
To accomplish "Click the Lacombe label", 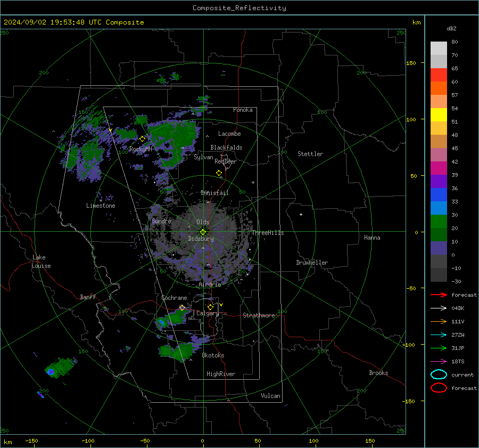I will tap(229, 134).
